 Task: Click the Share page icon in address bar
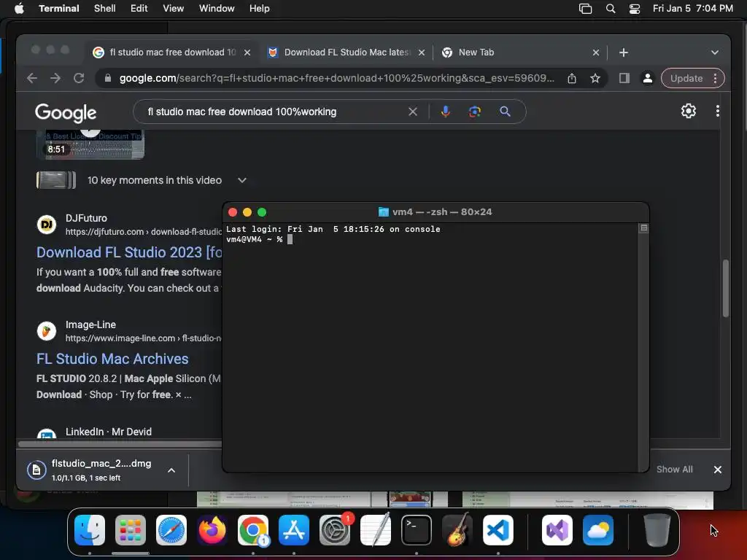coord(572,79)
